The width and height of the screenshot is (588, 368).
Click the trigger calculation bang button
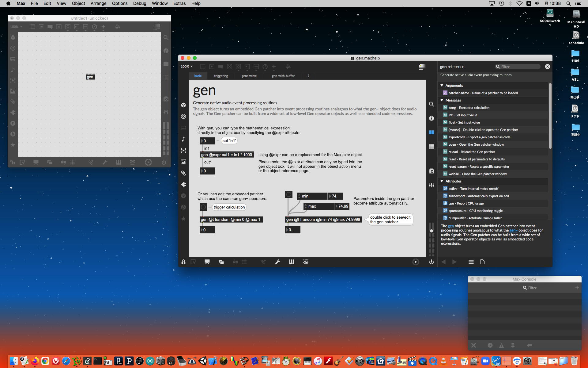click(x=203, y=207)
